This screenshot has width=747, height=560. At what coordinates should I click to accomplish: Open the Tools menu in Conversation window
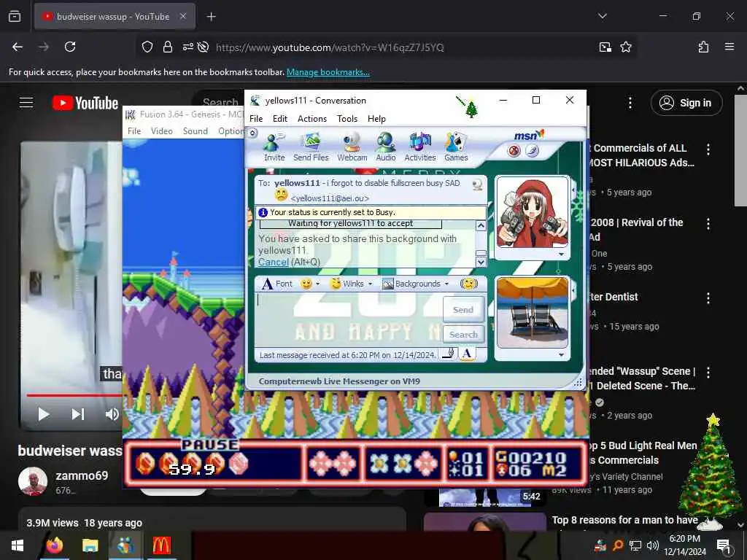coord(347,119)
